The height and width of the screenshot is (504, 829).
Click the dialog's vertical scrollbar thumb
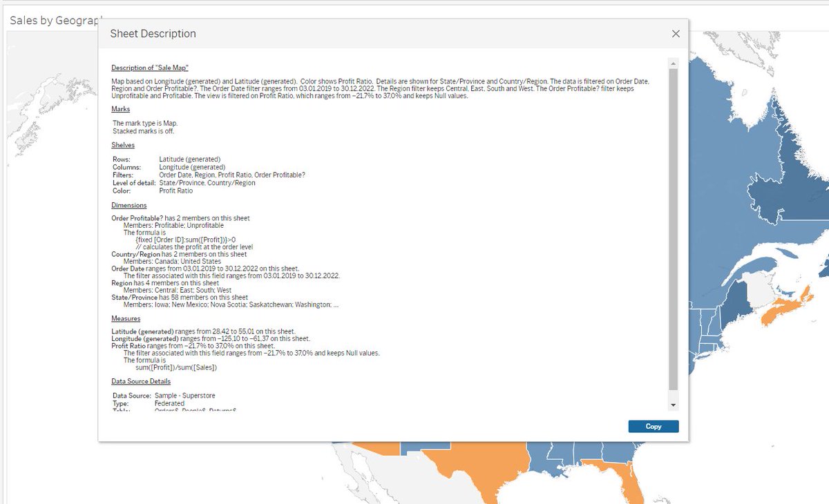coord(674,230)
